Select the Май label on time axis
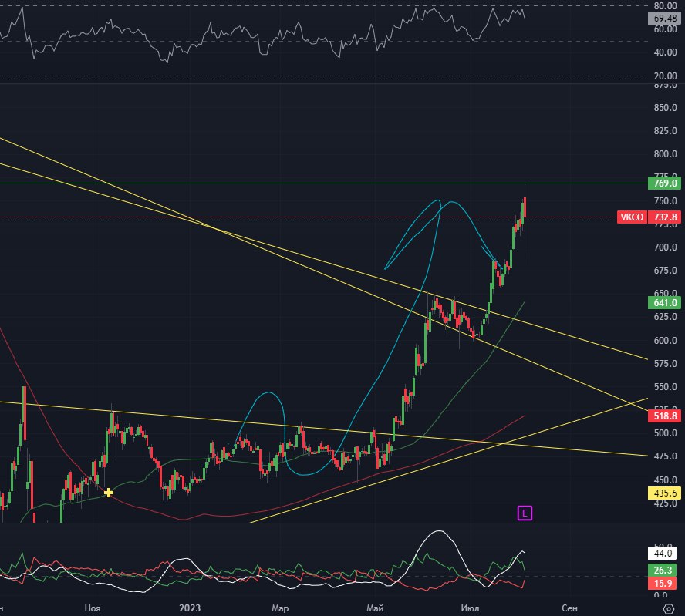 pyautogui.click(x=376, y=609)
